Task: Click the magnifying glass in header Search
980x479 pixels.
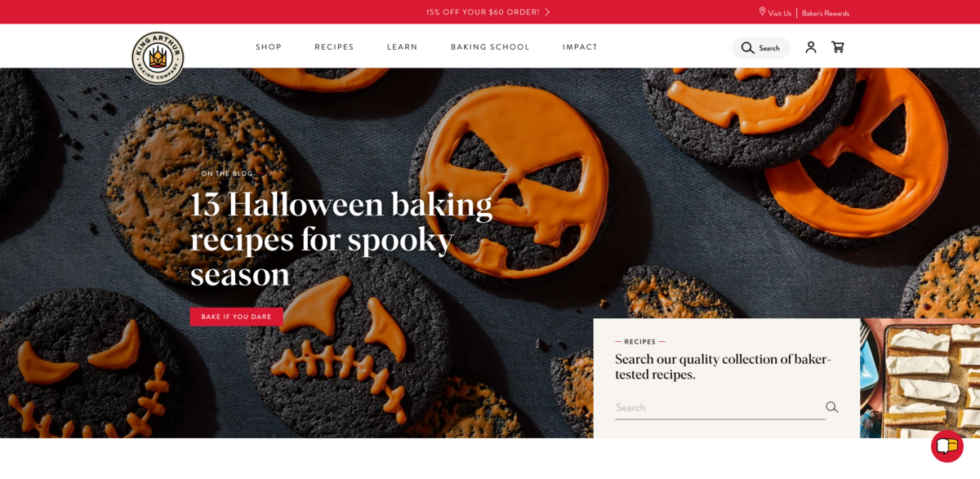Action: [747, 48]
